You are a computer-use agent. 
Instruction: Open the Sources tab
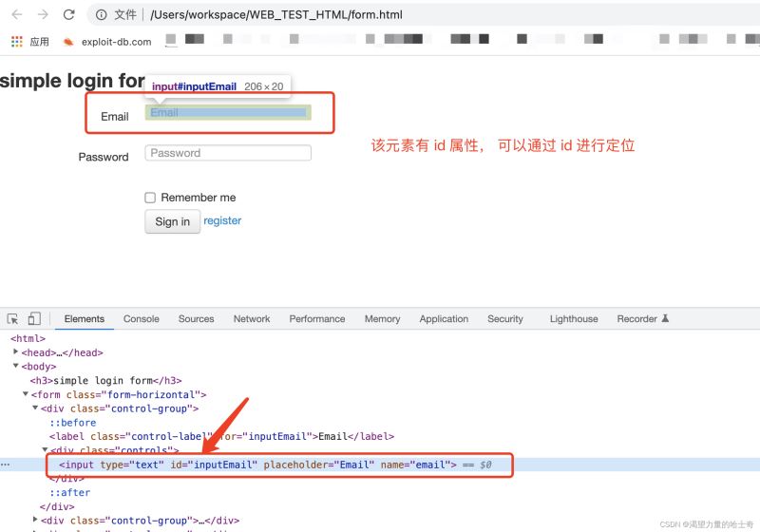click(196, 319)
